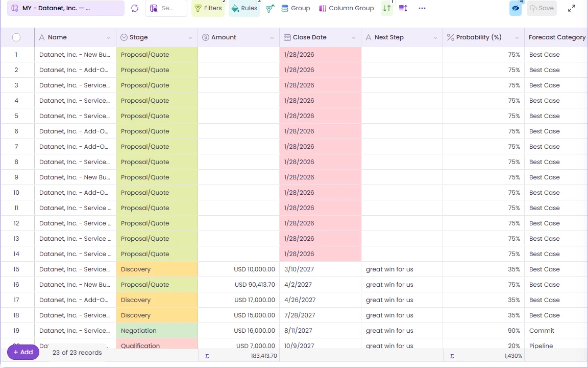The height and width of the screenshot is (368, 588).
Task: Open the Next Step column dropdown arrow
Action: (435, 37)
